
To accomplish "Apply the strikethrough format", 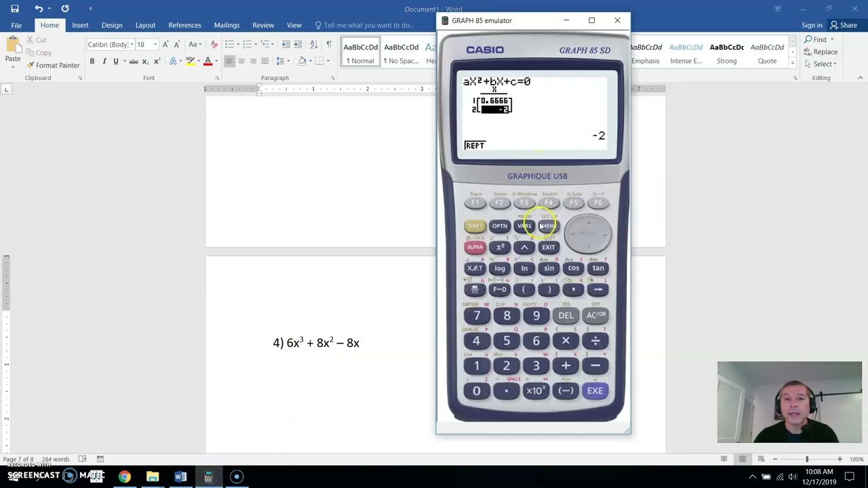I will pos(134,61).
